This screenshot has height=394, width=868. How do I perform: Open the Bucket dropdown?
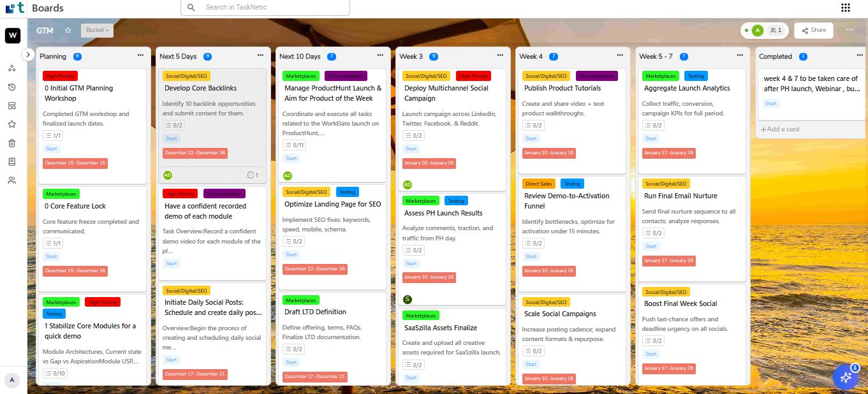click(96, 29)
